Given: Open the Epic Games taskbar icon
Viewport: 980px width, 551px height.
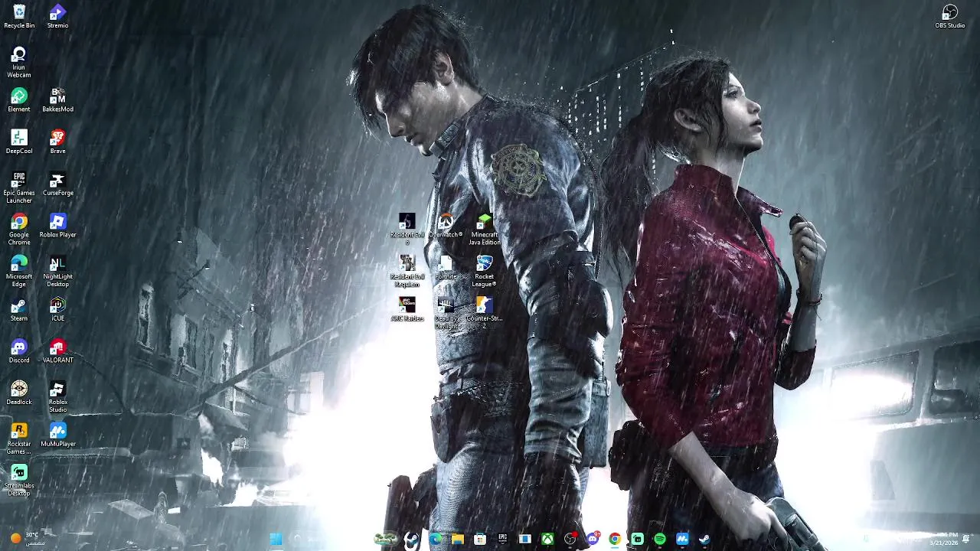Looking at the screenshot, I should (x=502, y=540).
